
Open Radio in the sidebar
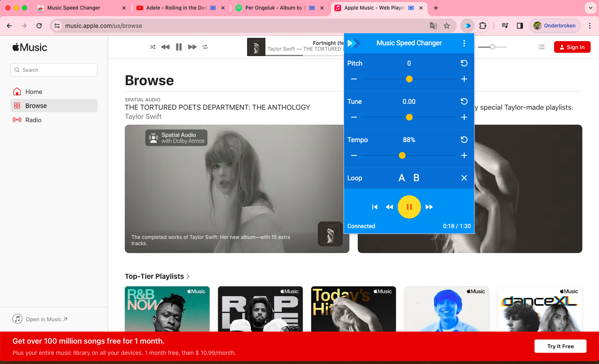click(x=33, y=120)
